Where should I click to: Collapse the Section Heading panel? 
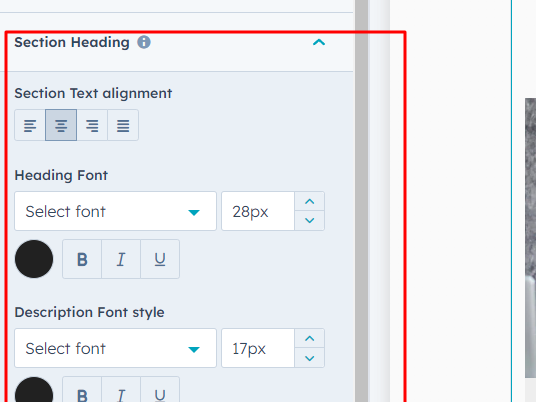pos(319,42)
